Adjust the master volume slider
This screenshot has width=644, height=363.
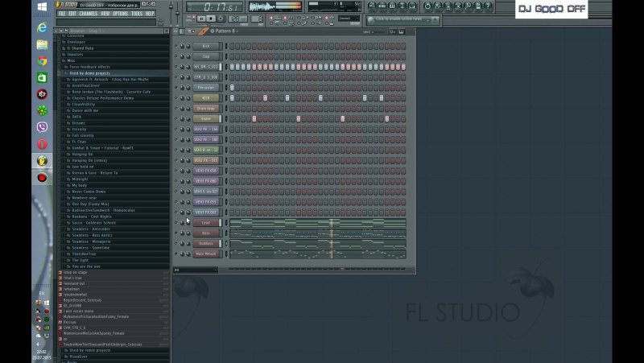coord(171,9)
